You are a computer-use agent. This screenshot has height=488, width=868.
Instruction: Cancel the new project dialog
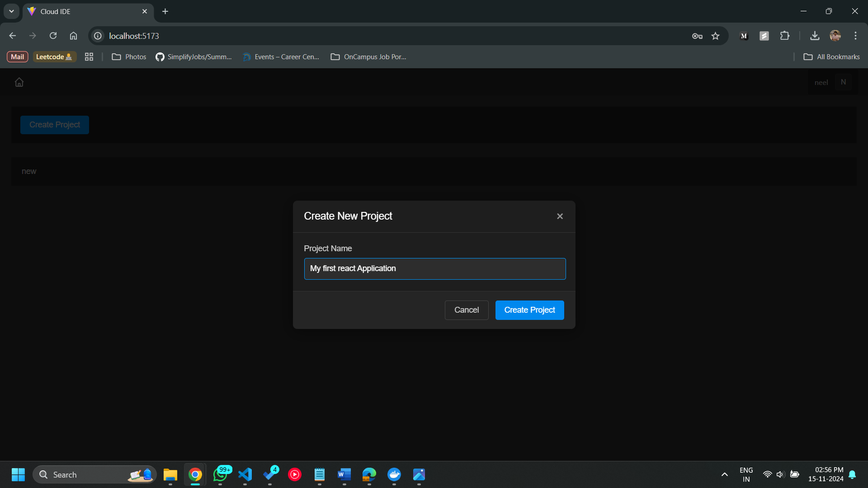tap(466, 310)
